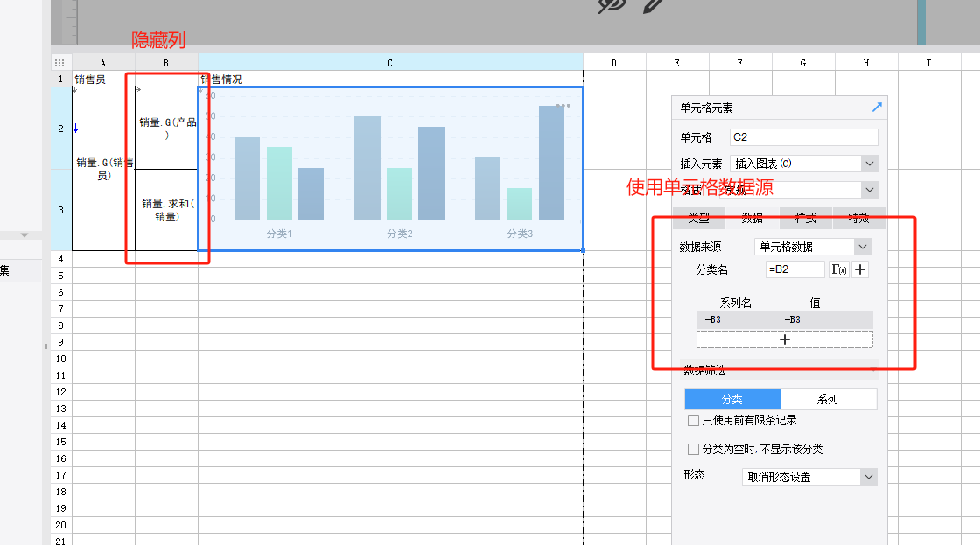
Task: Click the cell reference field C2
Action: 804,137
